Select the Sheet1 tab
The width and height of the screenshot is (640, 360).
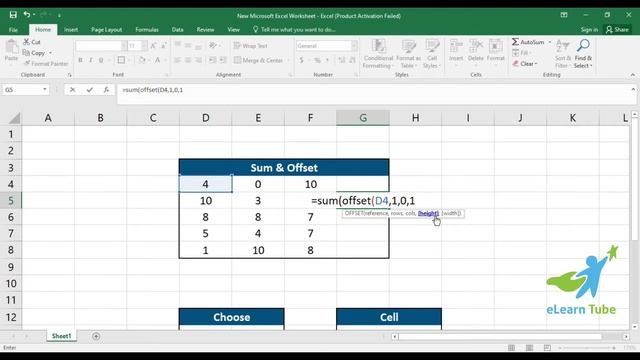click(x=61, y=336)
